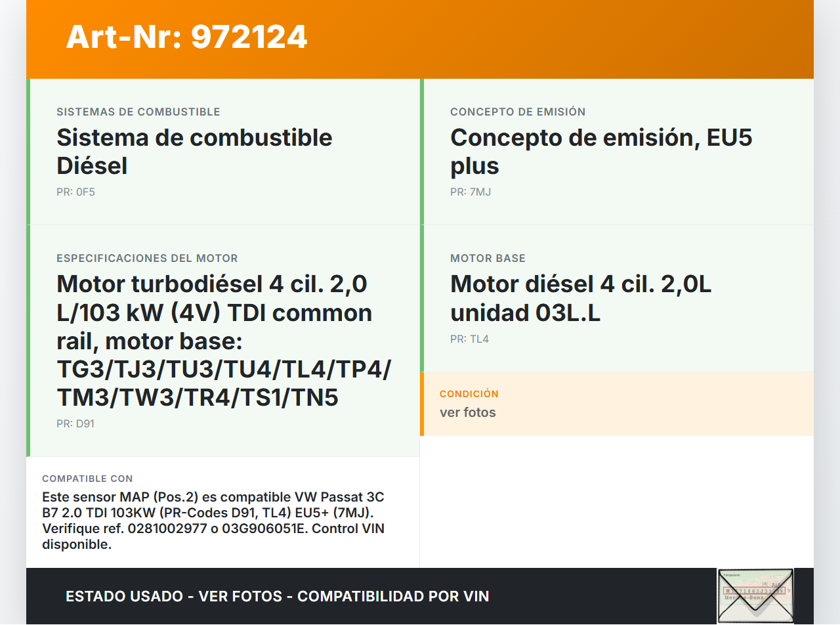The image size is (840, 625).
Task: Click the MOTOR BASE label
Action: click(x=488, y=259)
